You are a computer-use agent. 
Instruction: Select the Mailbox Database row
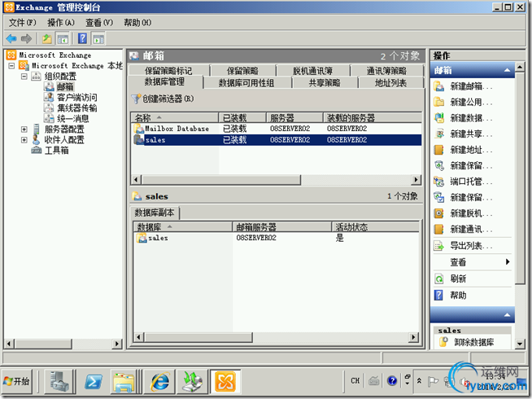[277, 129]
